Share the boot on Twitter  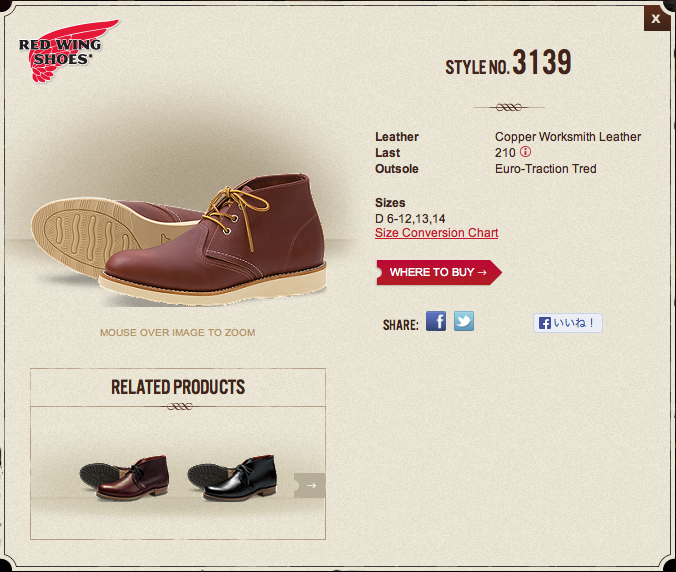click(463, 321)
